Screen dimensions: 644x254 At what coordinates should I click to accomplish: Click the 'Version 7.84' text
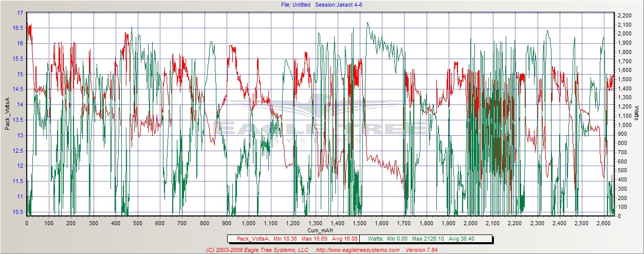click(x=422, y=250)
